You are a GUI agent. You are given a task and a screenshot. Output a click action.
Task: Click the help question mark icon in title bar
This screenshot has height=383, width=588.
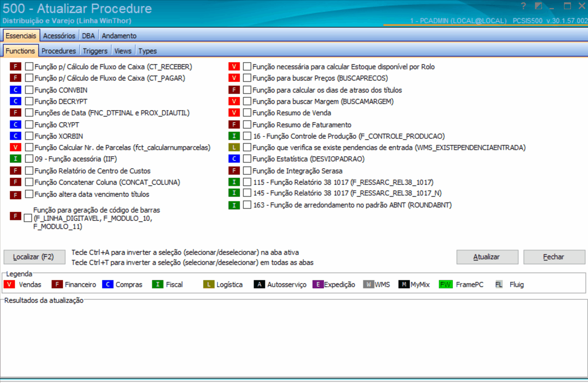click(x=523, y=6)
